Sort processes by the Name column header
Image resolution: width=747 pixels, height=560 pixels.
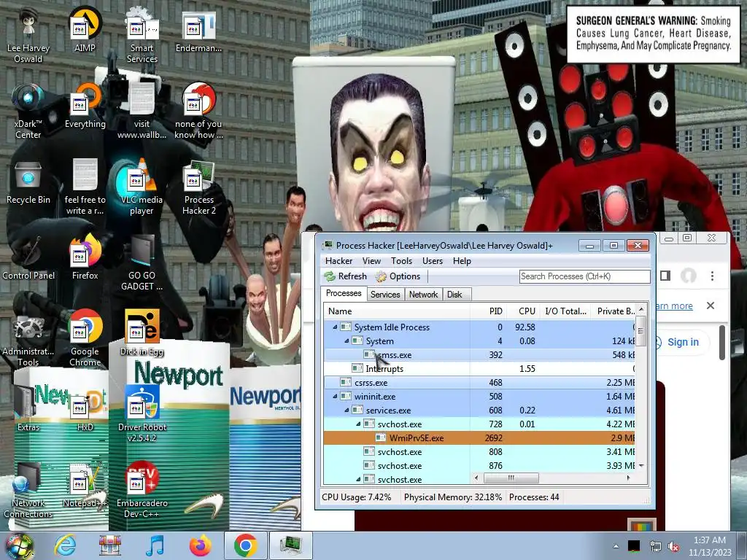(x=398, y=311)
